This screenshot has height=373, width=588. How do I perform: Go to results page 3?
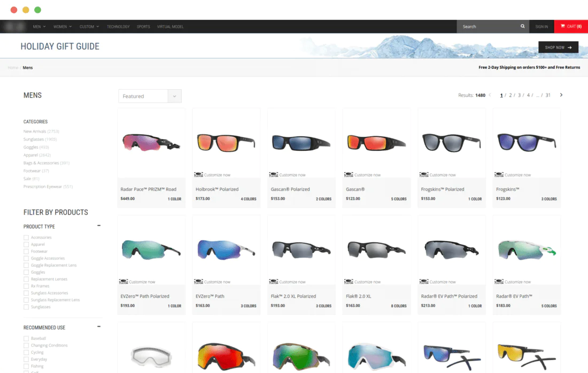(x=520, y=95)
